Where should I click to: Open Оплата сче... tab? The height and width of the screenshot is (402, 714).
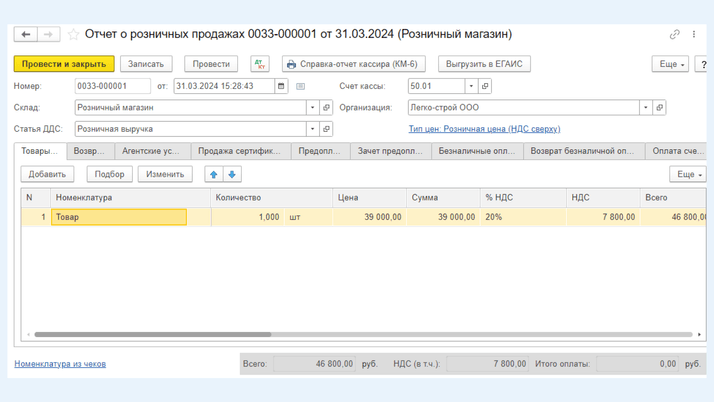click(x=676, y=151)
